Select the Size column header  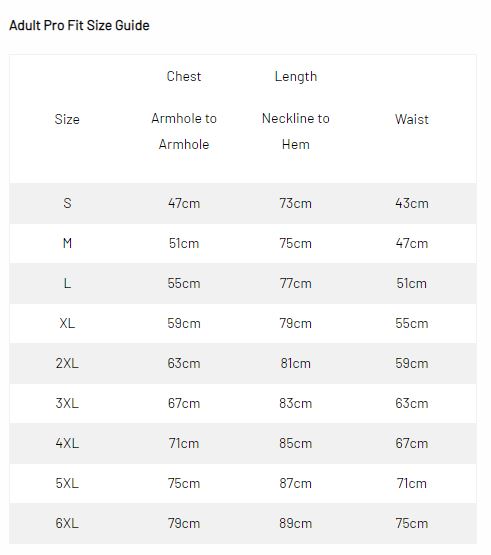pyautogui.click(x=67, y=119)
